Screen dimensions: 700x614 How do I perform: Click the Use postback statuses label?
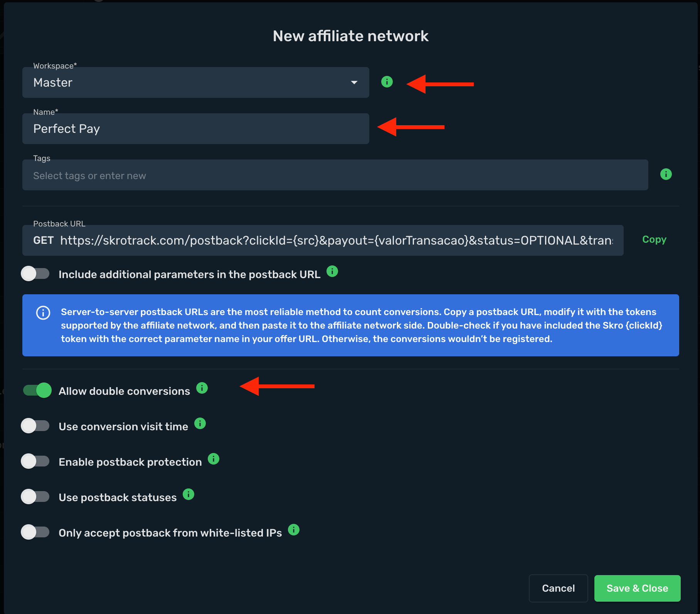[118, 497]
